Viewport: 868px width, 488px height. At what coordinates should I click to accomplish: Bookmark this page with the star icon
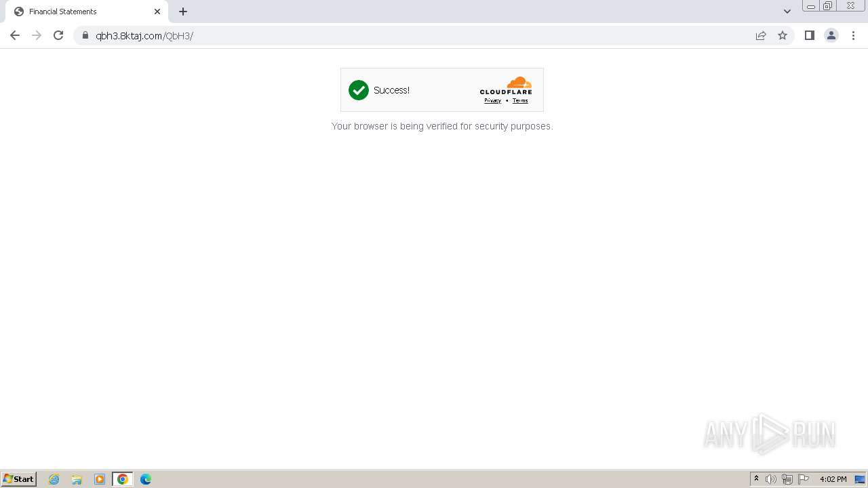pyautogui.click(x=783, y=35)
